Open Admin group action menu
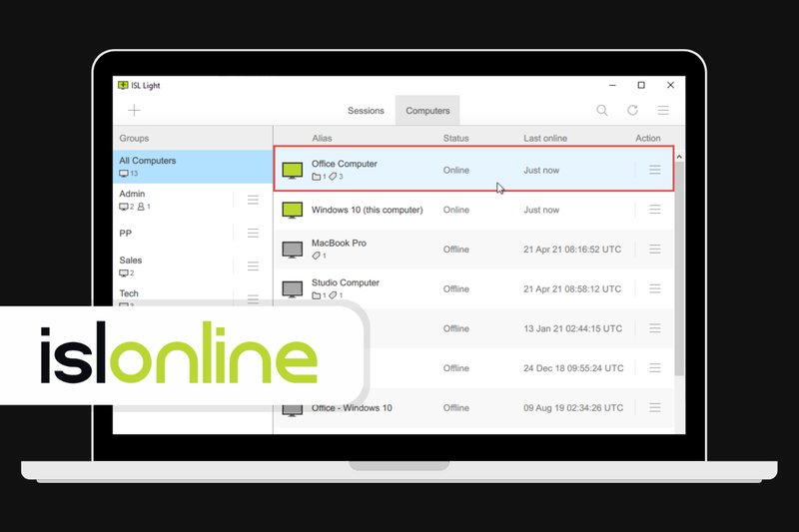Image resolution: width=799 pixels, height=532 pixels. (253, 200)
